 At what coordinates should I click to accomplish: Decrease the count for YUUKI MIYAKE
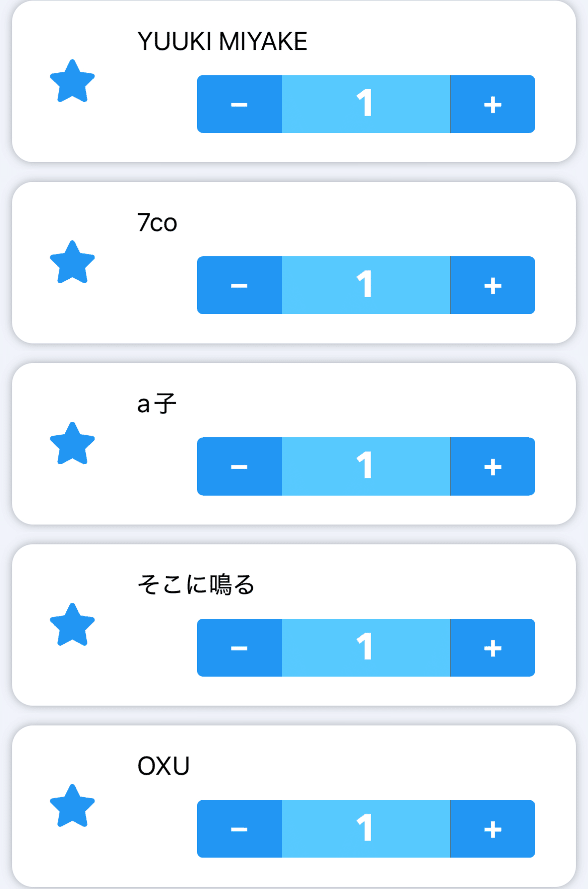coord(239,104)
